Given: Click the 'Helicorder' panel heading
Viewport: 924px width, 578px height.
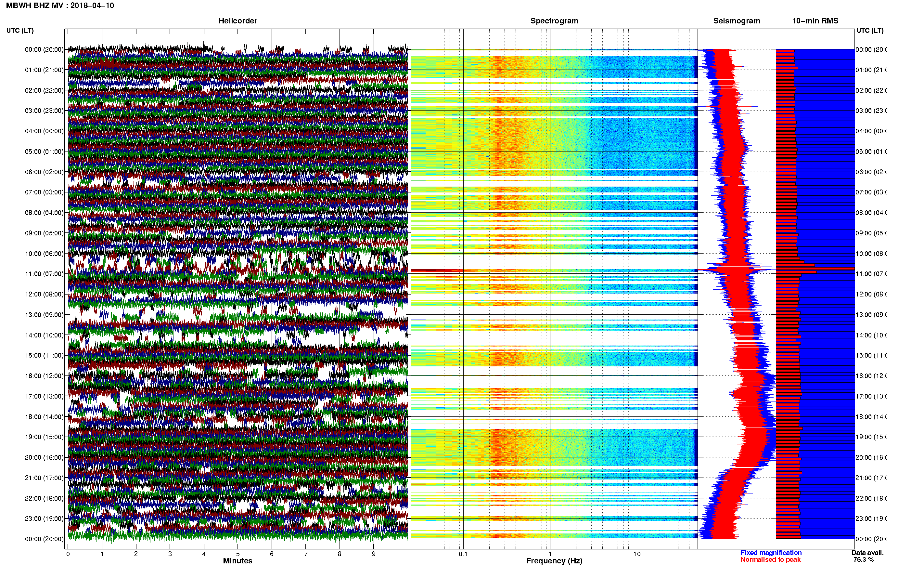Looking at the screenshot, I should (237, 21).
